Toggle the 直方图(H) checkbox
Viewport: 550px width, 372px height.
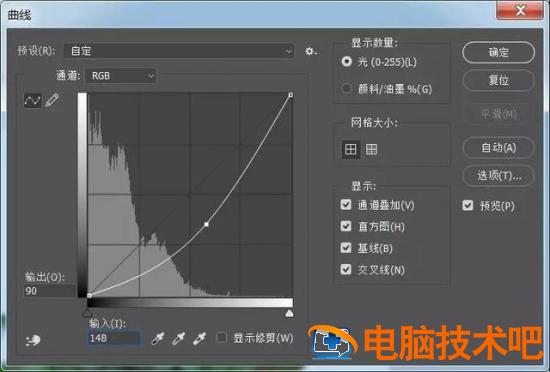[x=346, y=226]
